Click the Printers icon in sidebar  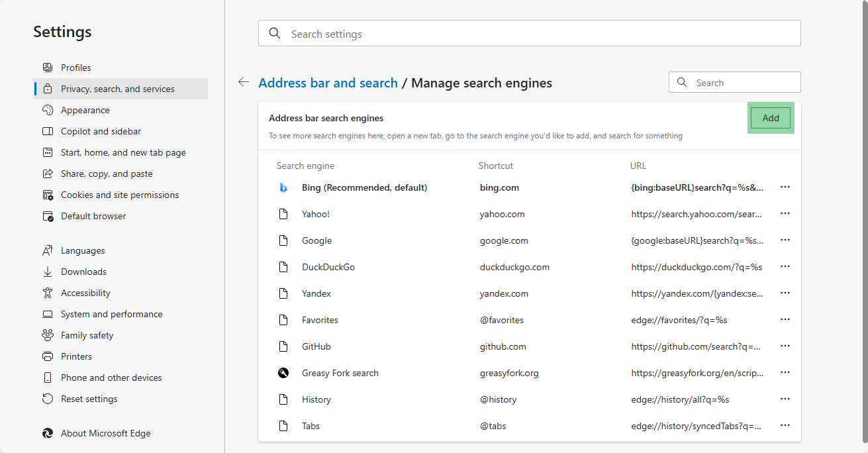click(48, 356)
